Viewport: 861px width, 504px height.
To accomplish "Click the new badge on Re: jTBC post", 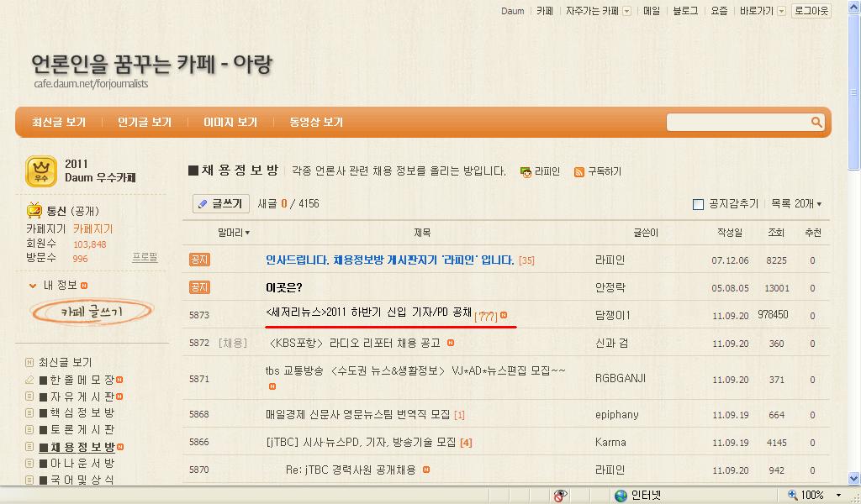I will pos(426,470).
